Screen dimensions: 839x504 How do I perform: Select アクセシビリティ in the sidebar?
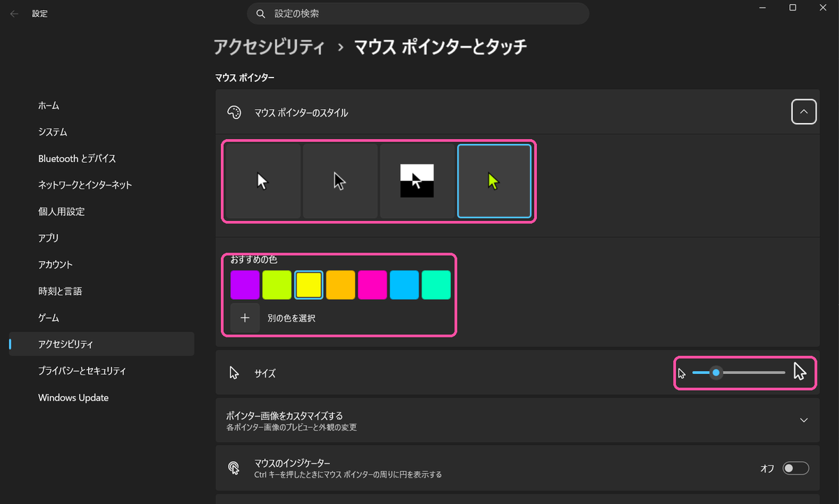pyautogui.click(x=101, y=345)
